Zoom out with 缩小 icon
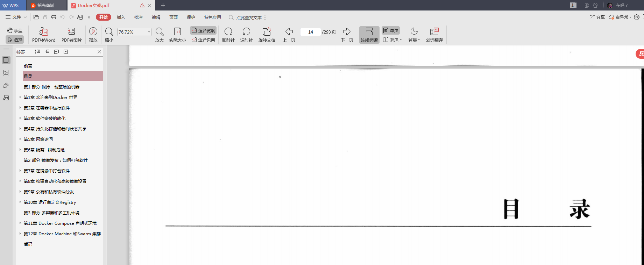644x265 pixels. (x=109, y=35)
